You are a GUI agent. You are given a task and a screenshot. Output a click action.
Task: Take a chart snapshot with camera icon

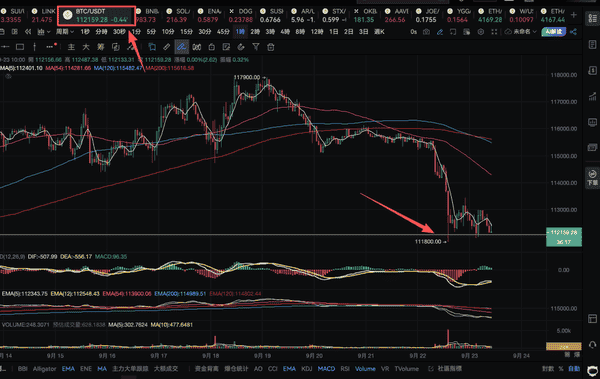(x=426, y=32)
